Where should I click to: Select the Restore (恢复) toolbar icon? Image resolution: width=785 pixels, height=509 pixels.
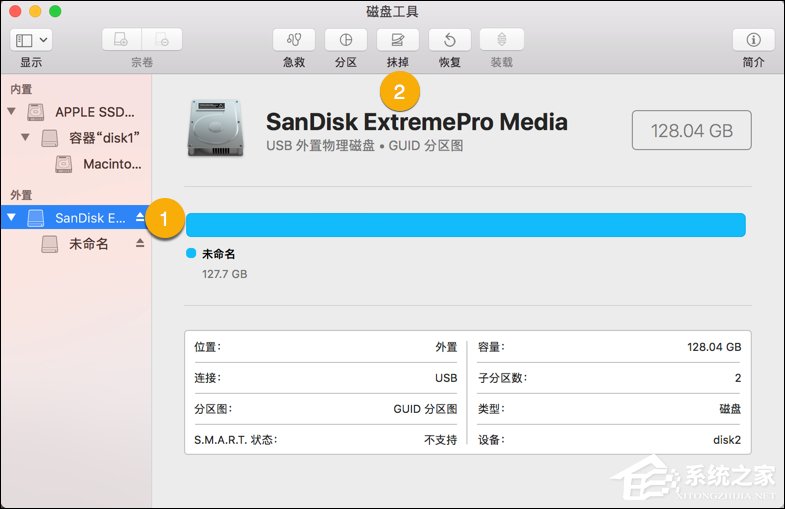(450, 40)
